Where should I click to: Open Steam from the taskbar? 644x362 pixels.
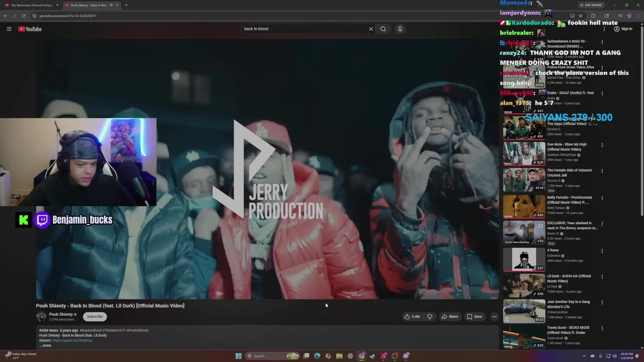pyautogui.click(x=372, y=356)
